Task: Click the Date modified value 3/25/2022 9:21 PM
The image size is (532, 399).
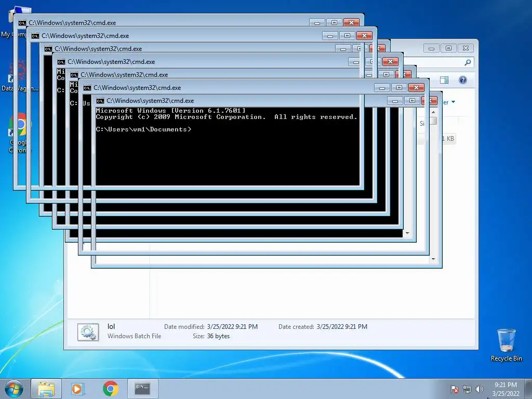Action: pos(232,327)
